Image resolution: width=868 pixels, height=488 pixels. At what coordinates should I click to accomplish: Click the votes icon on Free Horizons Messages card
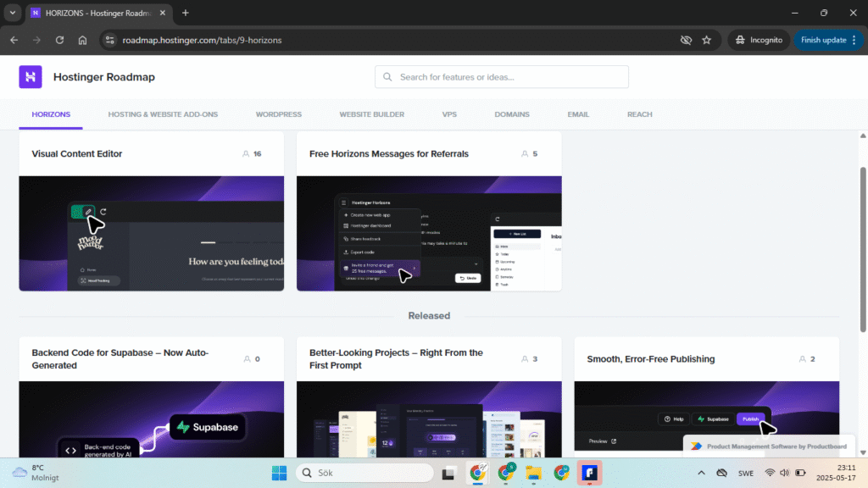524,154
